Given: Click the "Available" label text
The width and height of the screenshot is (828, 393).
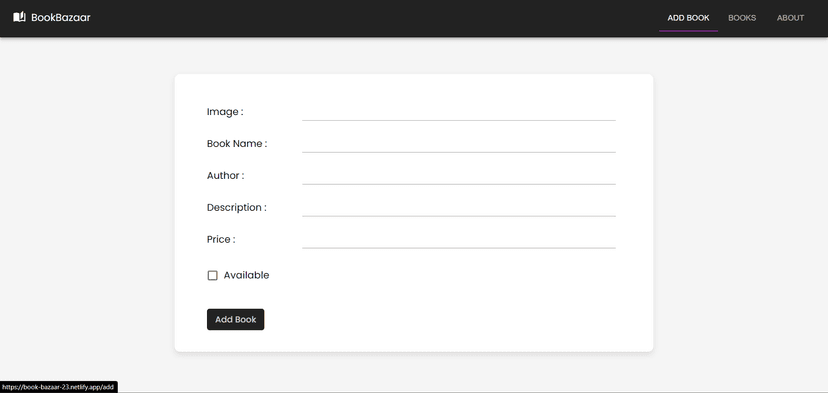Looking at the screenshot, I should tap(247, 275).
